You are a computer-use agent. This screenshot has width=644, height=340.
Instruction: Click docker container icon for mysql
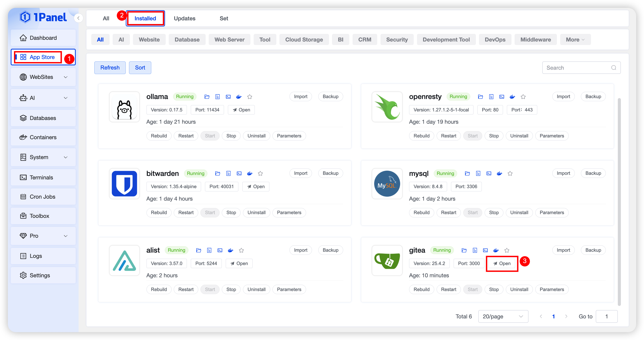click(x=499, y=173)
